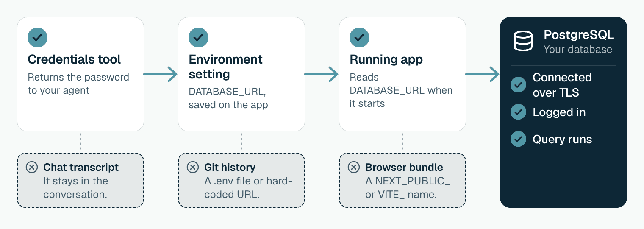Click the Logged in label
Screen dimensions: 644x229
559,112
